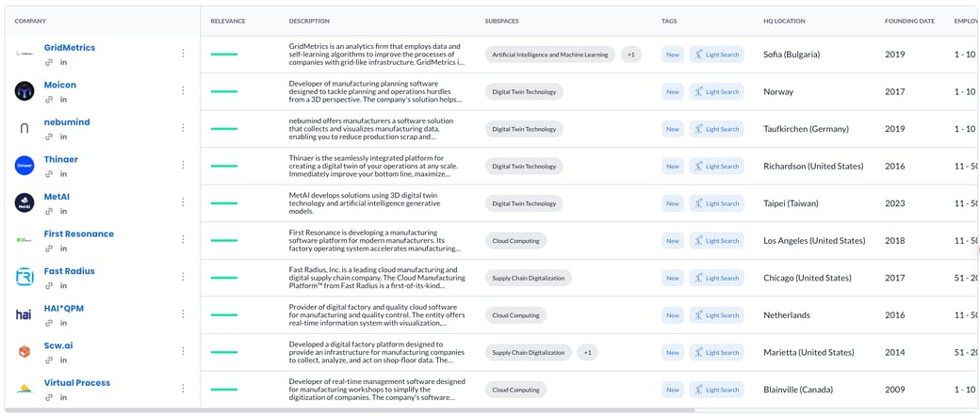Screen dimensions: 980x417
Task: Open the First Resonance company link
Action: pyautogui.click(x=78, y=233)
